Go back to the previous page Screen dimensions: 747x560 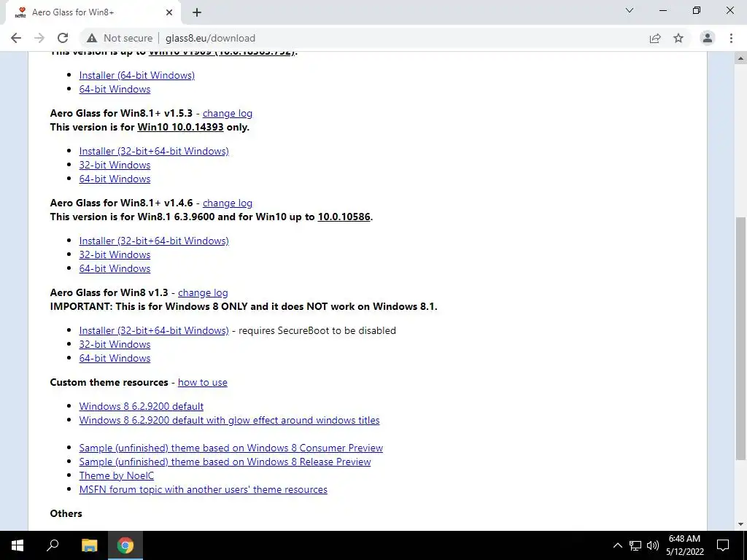(x=16, y=38)
